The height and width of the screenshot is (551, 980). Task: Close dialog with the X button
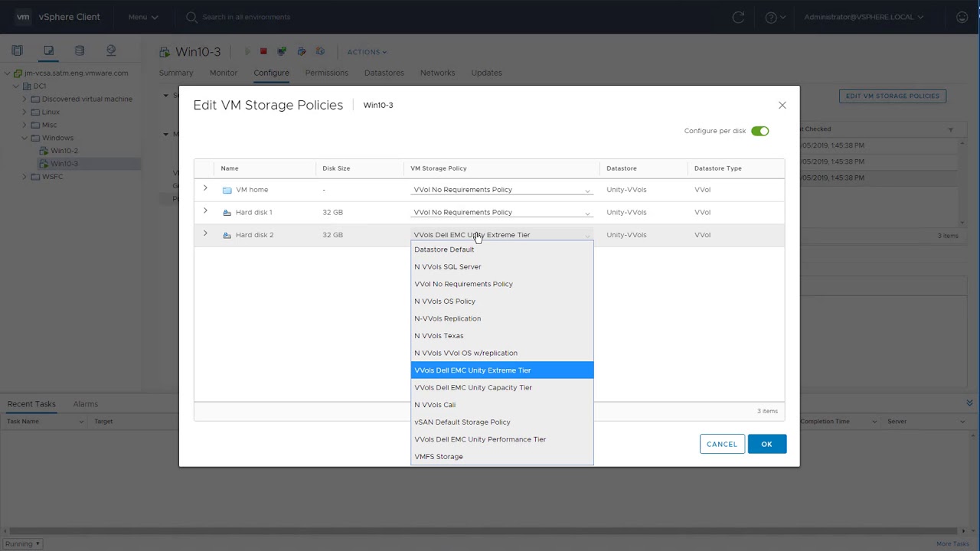tap(782, 105)
